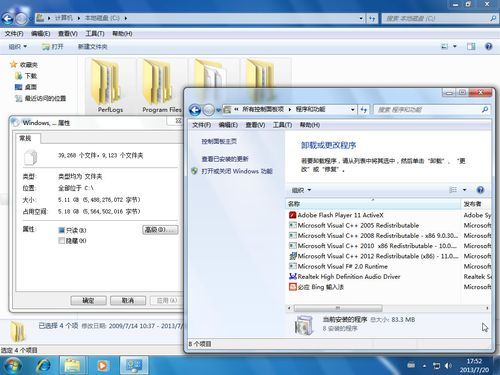Screen dimensions: 500x375
Task: Refresh the Programs and Features address bar
Action: pyautogui.click(x=364, y=109)
